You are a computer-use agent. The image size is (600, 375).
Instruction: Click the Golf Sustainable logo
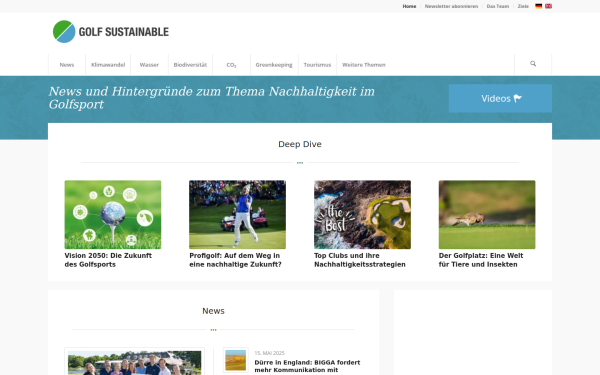(x=111, y=31)
